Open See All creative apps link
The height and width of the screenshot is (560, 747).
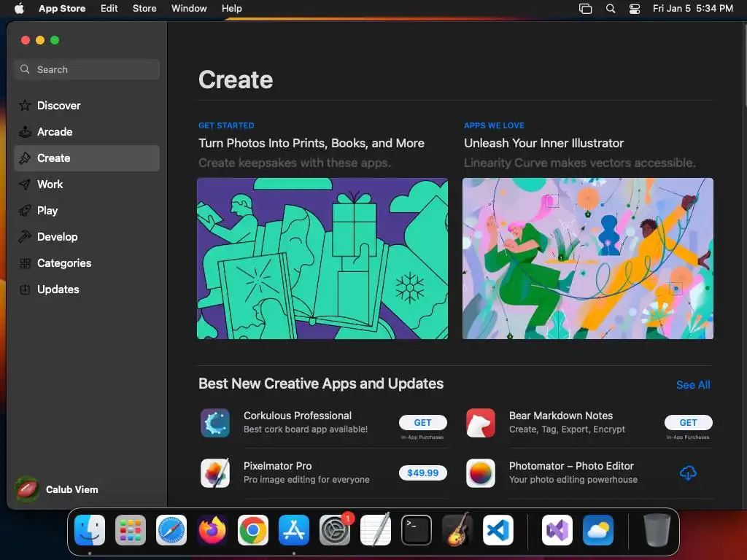pyautogui.click(x=693, y=385)
